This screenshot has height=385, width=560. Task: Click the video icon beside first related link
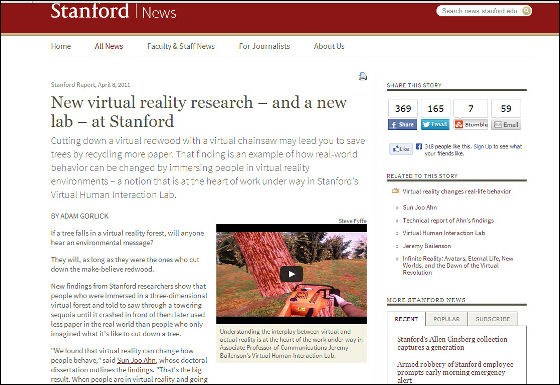click(x=395, y=191)
